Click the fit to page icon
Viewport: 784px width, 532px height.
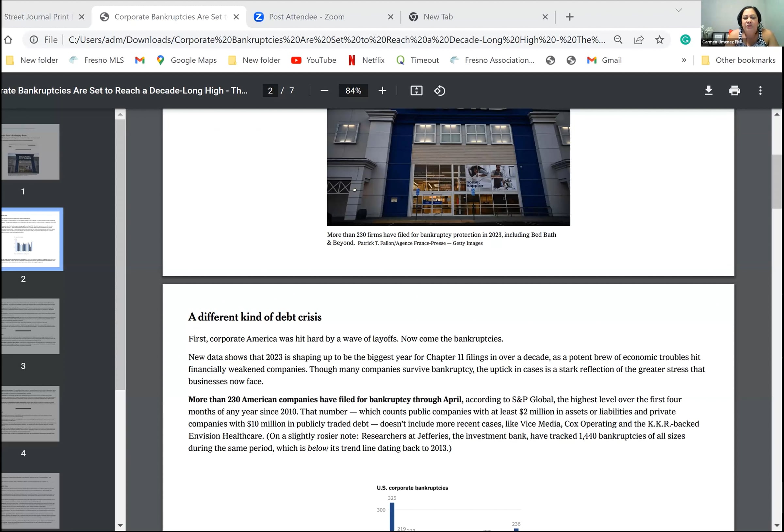click(416, 90)
